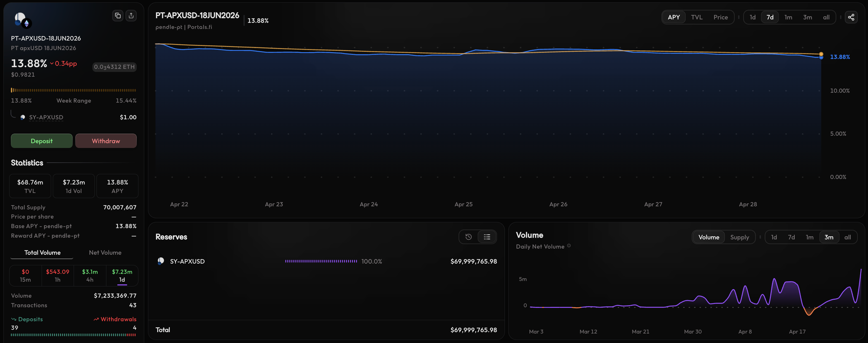Set Volume chart range to 7d
This screenshot has width=868, height=343.
coord(792,237)
